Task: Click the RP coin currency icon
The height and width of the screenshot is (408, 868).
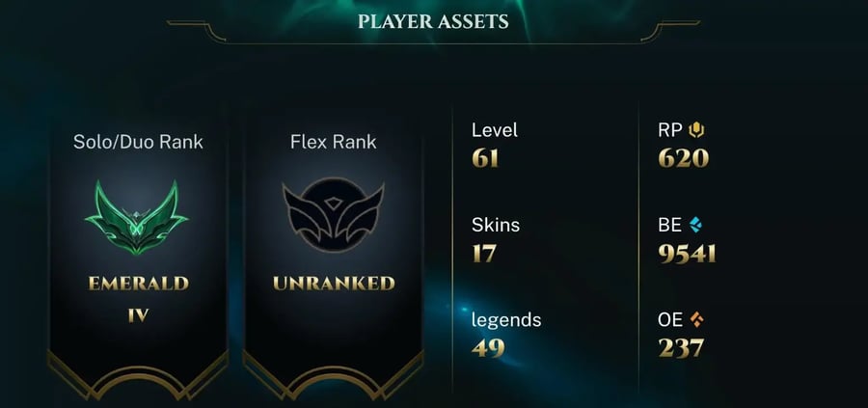Action: tap(696, 130)
